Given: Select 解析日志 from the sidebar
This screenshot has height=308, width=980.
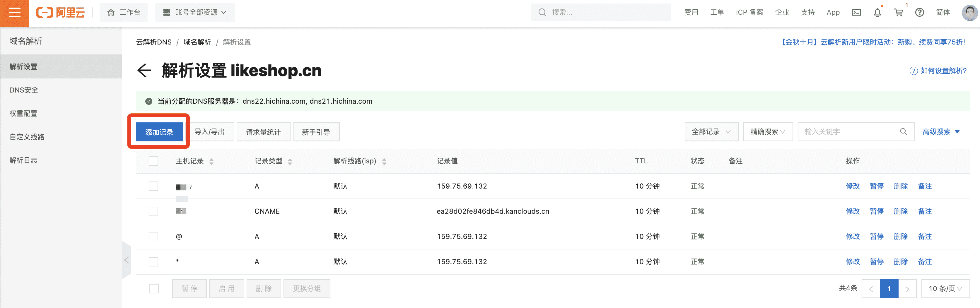Looking at the screenshot, I should click(24, 160).
